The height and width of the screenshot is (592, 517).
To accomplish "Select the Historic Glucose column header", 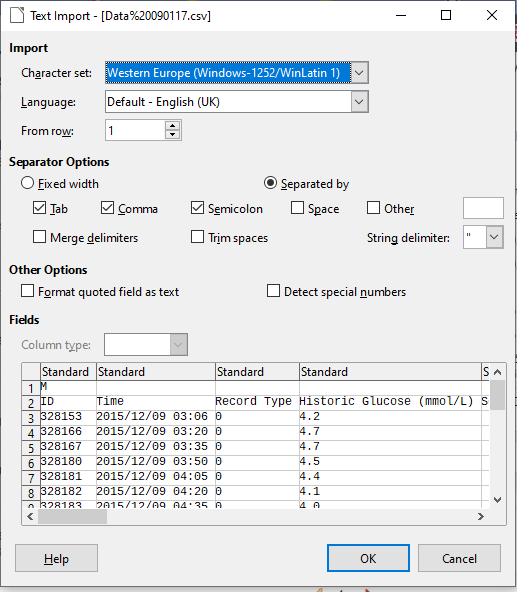I will (390, 372).
